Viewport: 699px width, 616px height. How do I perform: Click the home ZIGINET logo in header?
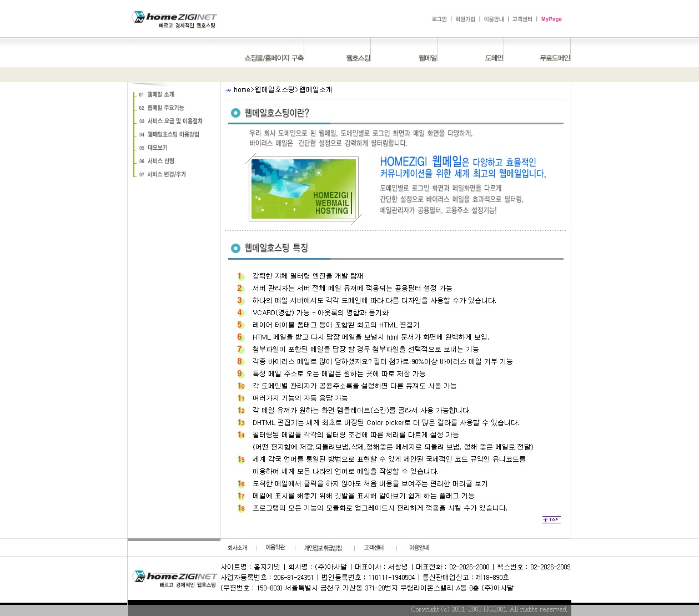click(174, 19)
